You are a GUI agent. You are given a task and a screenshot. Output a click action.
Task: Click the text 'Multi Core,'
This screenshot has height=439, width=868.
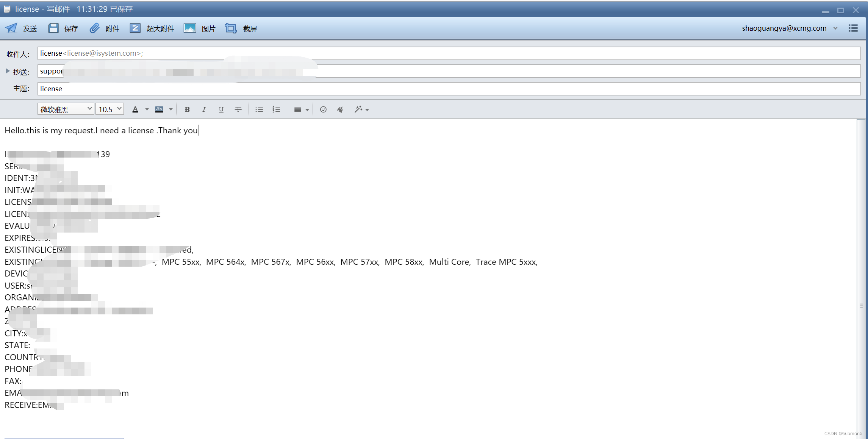pos(449,262)
